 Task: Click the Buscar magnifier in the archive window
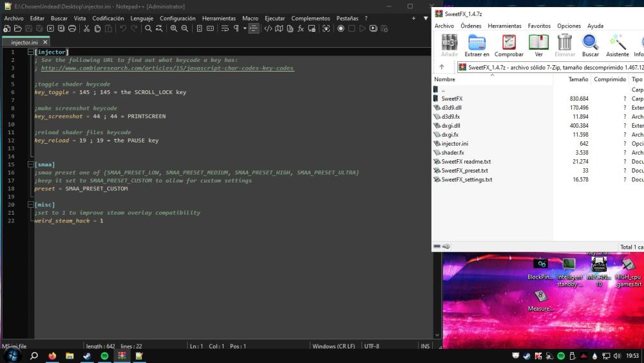590,46
